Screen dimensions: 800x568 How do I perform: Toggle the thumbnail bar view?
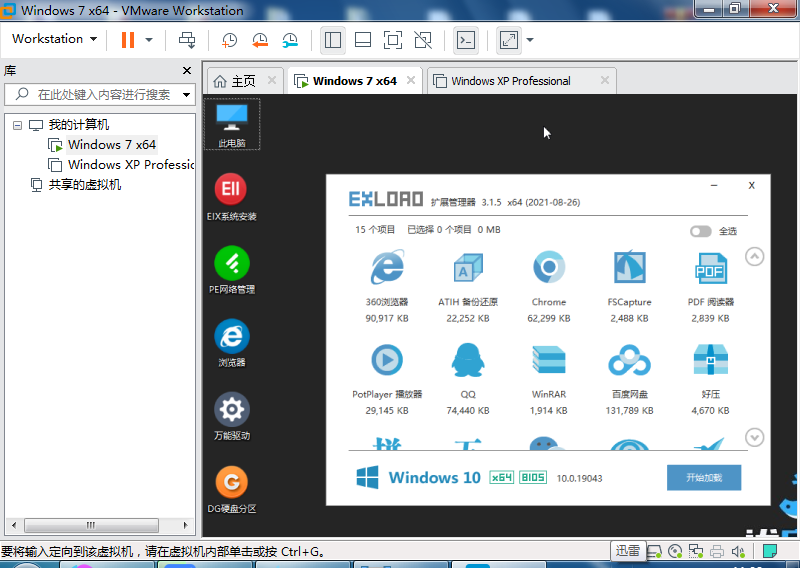click(x=363, y=40)
